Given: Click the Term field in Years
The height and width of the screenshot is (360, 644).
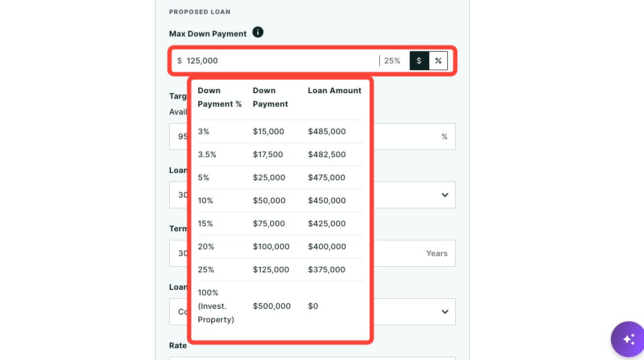Looking at the screenshot, I should (312, 253).
